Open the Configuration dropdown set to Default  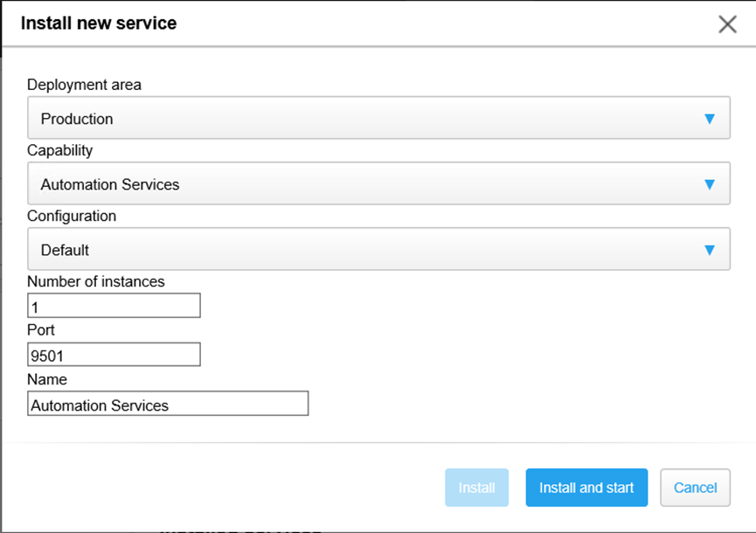pyautogui.click(x=367, y=250)
